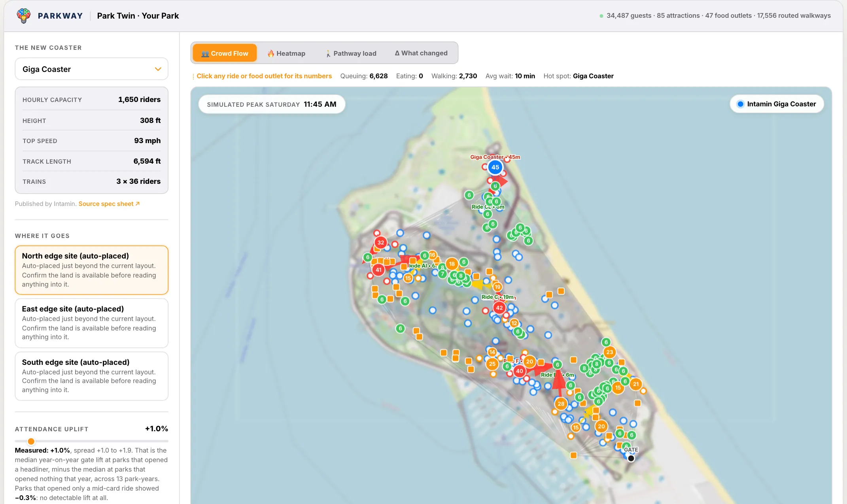Viewport: 847px width, 504px height.
Task: Click the red 42 Ride C marker
Action: (x=499, y=308)
